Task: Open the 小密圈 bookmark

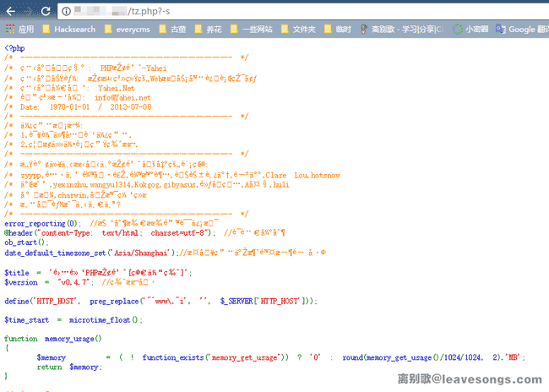Action: click(475, 29)
